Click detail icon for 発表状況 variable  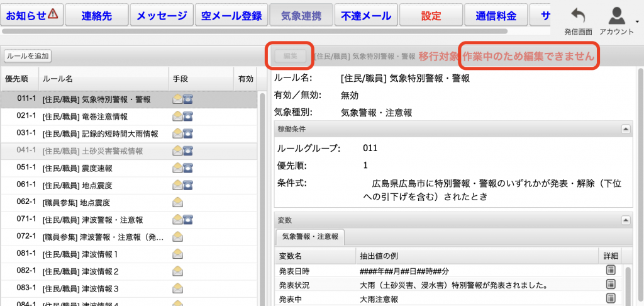coord(610,284)
